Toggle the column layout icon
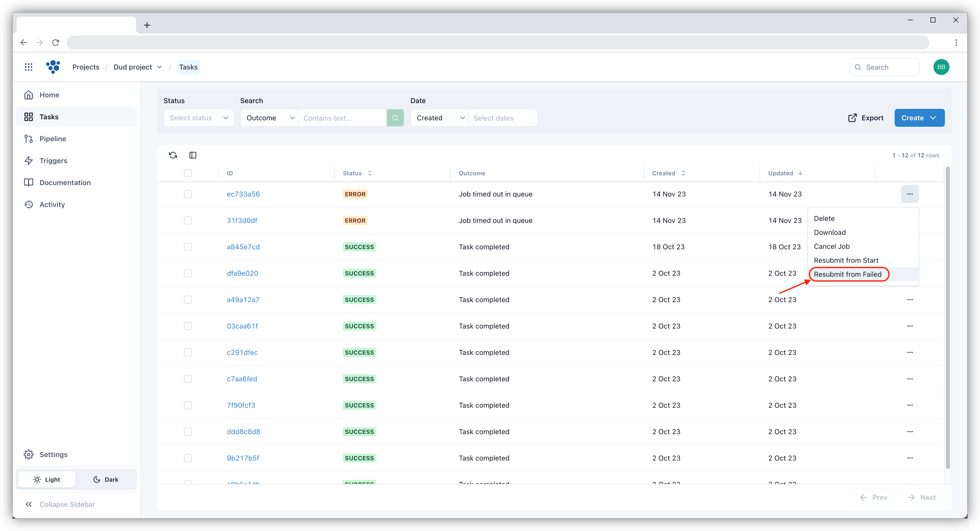This screenshot has height=531, width=980. (x=193, y=155)
